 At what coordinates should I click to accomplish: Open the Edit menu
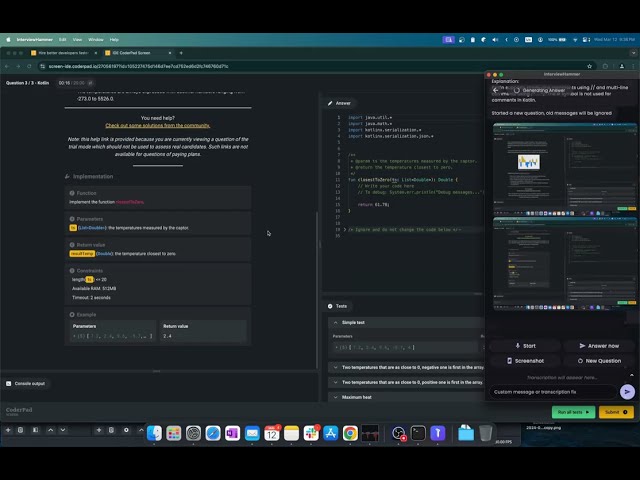(x=62, y=40)
